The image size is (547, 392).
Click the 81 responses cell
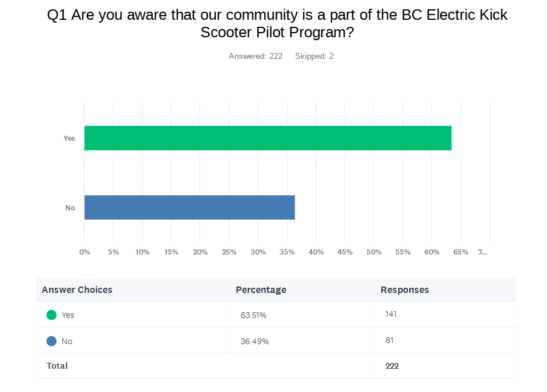tap(390, 340)
